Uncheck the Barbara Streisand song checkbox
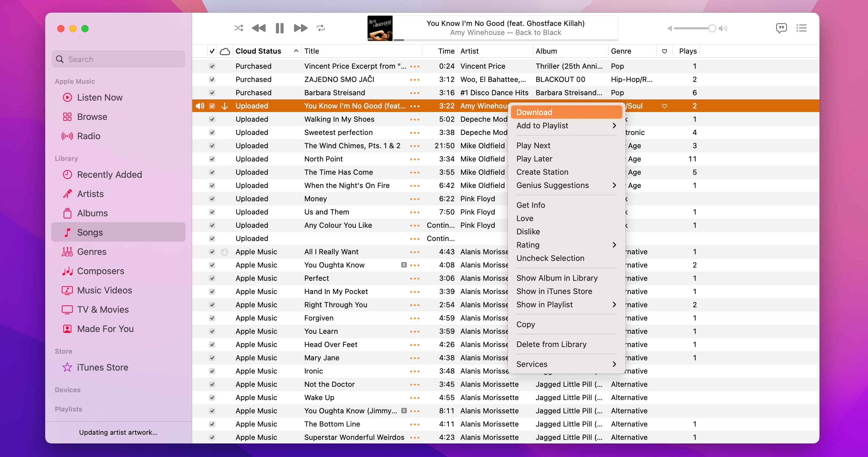Image resolution: width=868 pixels, height=457 pixels. pos(212,93)
